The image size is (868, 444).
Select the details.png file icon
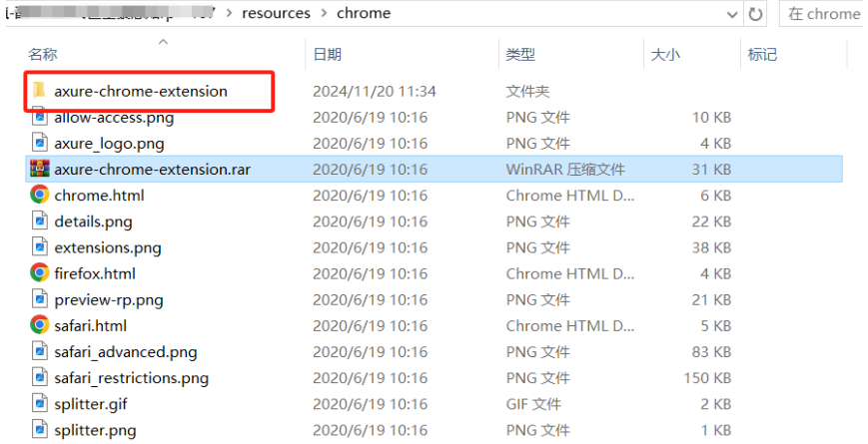click(x=40, y=222)
